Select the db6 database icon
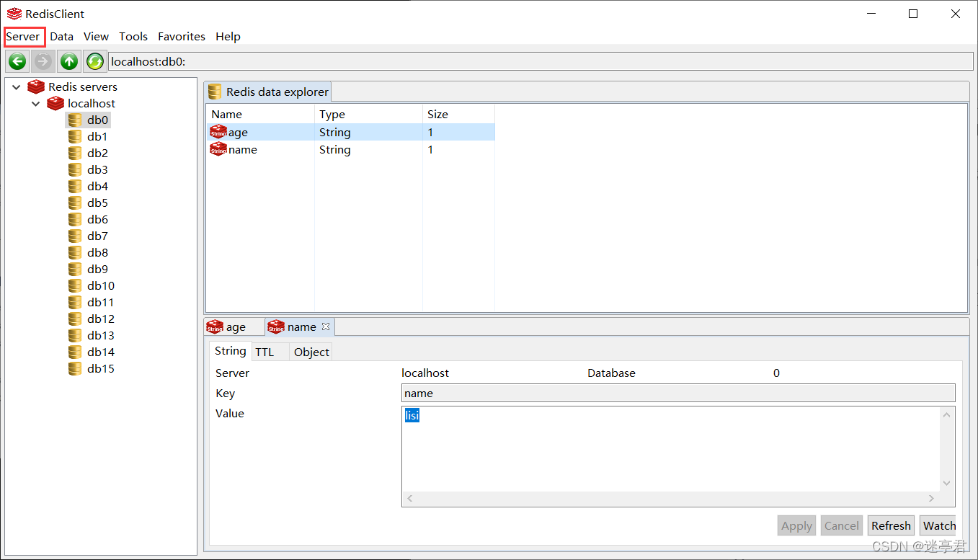Screen dimensions: 978x560 click(75, 219)
